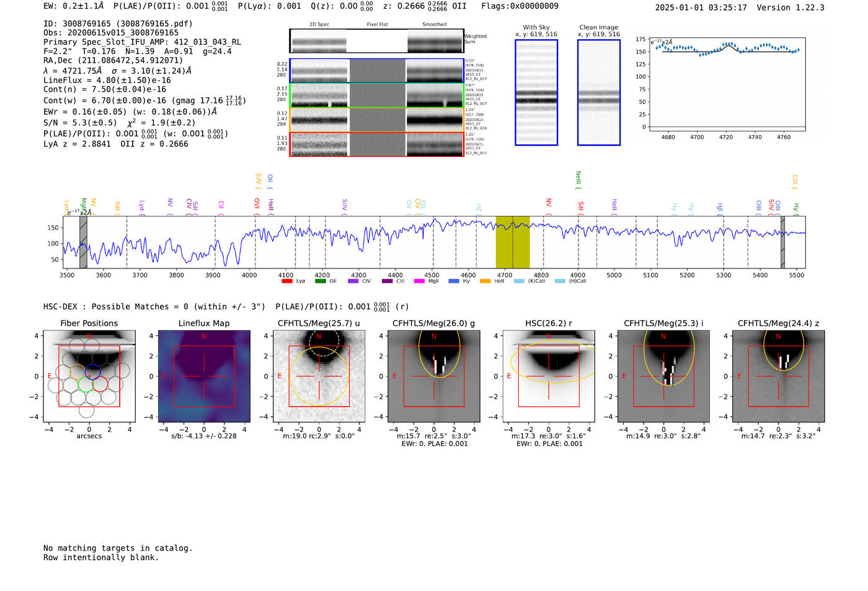This screenshot has width=868, height=591.
Task: Click the gray hatched band near 5460 Å
Action: click(782, 242)
